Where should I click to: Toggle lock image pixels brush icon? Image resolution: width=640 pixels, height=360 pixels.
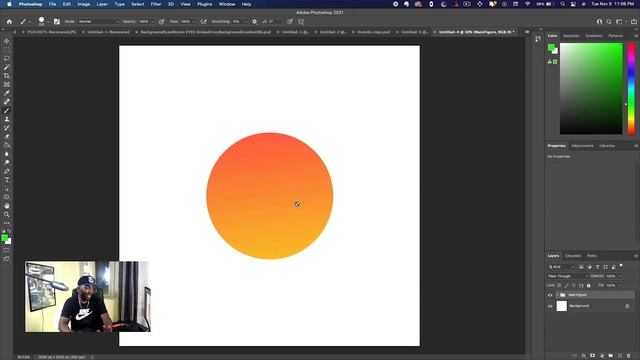point(567,285)
